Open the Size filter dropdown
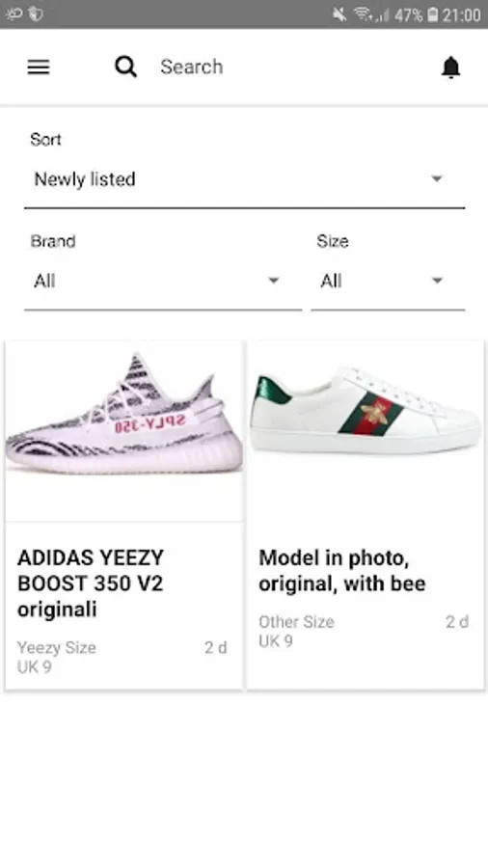 (388, 281)
